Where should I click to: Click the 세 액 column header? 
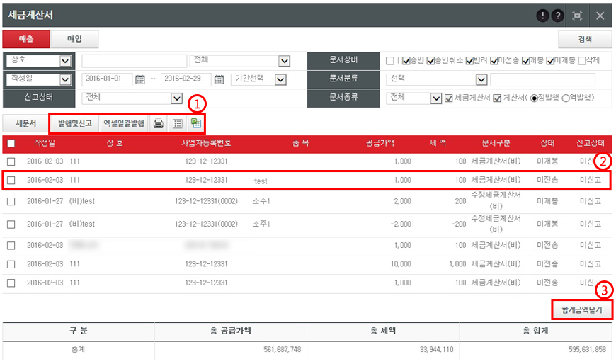pyautogui.click(x=438, y=143)
